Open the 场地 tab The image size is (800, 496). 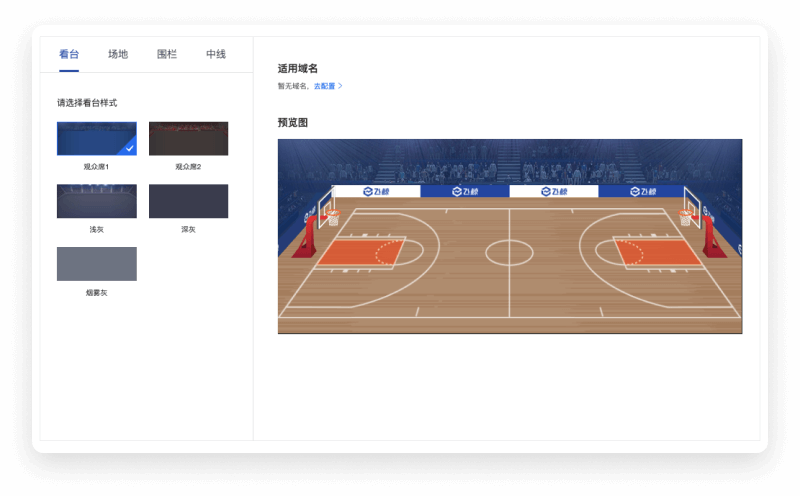(x=118, y=54)
